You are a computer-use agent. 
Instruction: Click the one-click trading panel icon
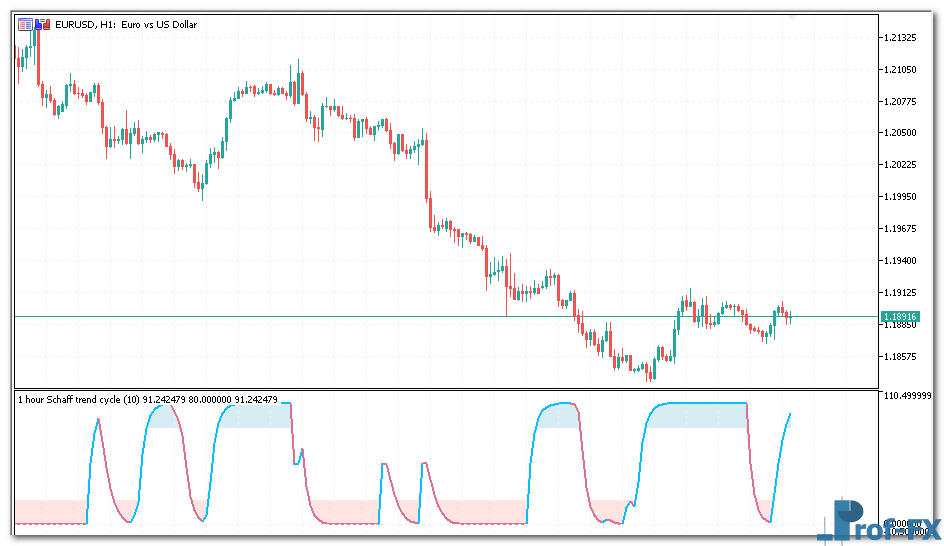24,24
